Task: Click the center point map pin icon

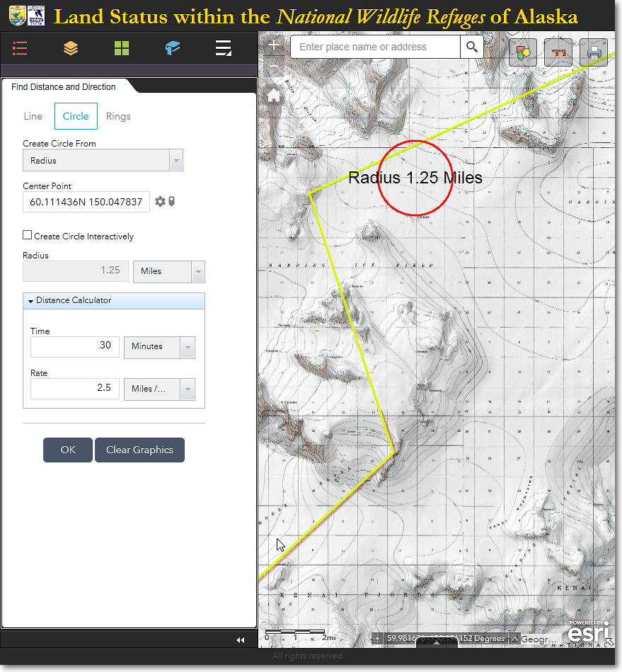Action: pos(171,202)
